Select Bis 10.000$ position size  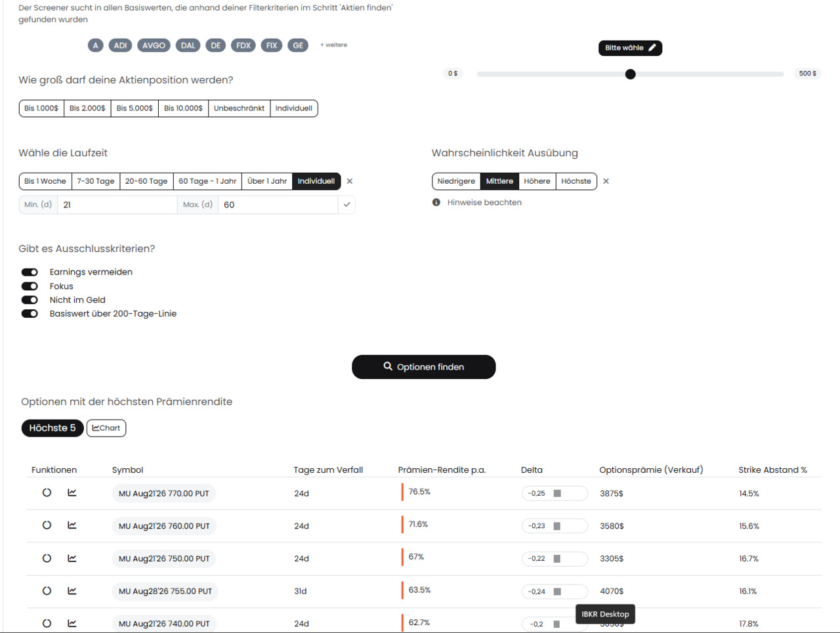click(x=183, y=108)
